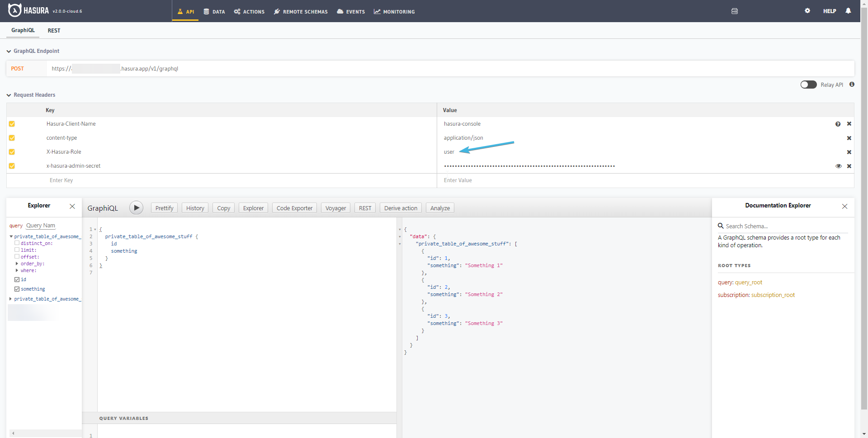Reveal the admin secret value
The height and width of the screenshot is (438, 868).
click(839, 166)
